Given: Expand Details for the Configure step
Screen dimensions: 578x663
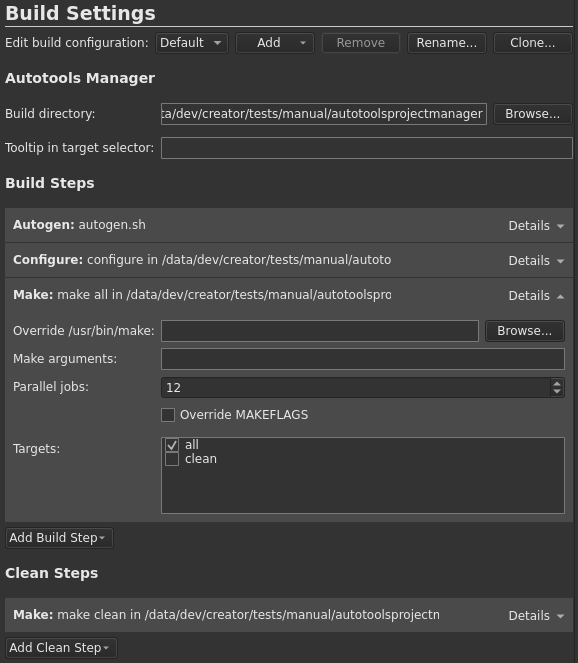Looking at the screenshot, I should [536, 260].
